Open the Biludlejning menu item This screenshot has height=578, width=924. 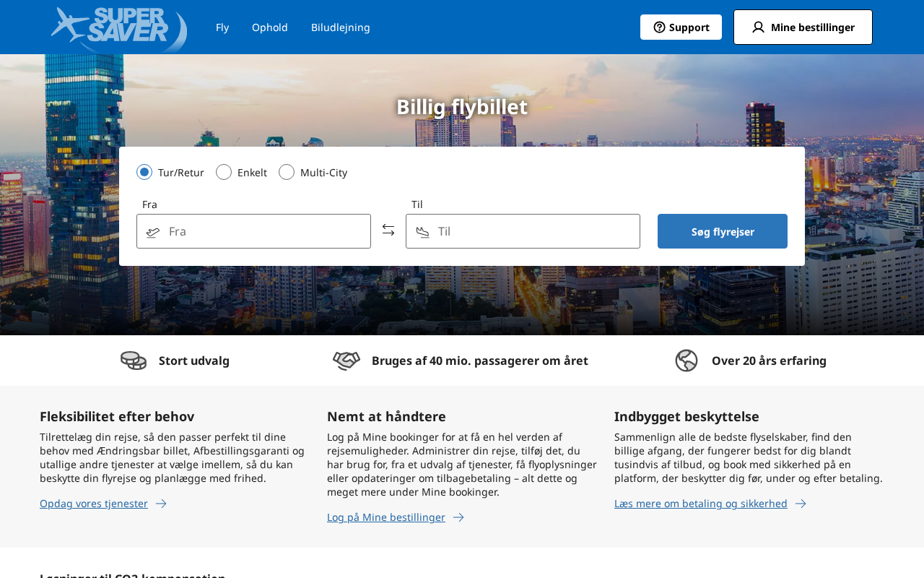341,27
